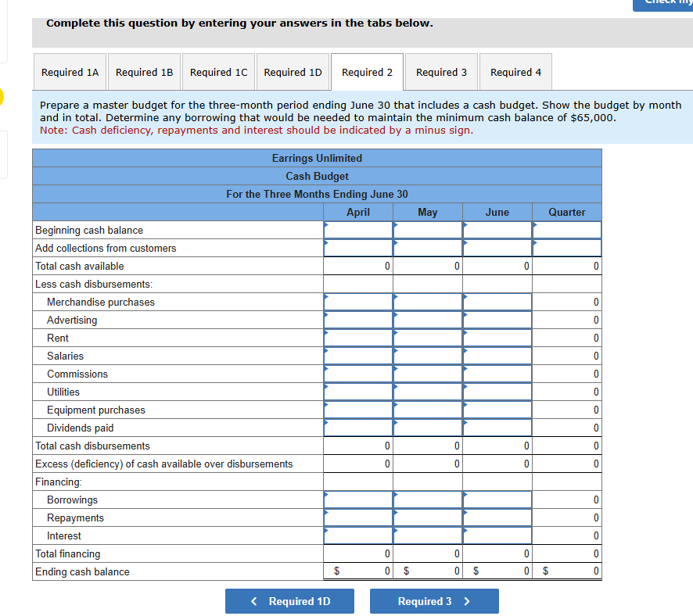Click the June Repayments cell
The width and height of the screenshot is (693, 616).
tap(497, 518)
